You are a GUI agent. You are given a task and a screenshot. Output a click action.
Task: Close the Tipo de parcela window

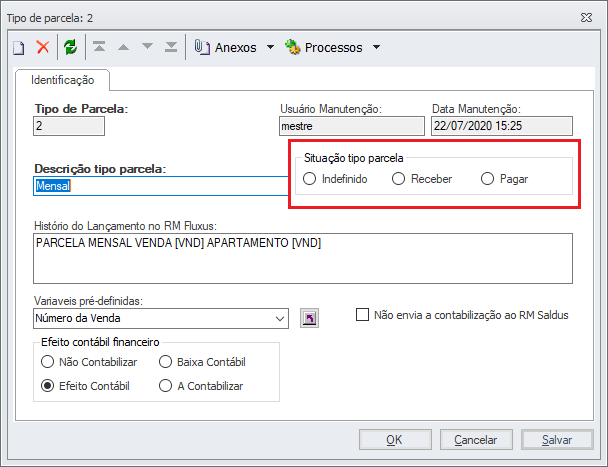click(x=586, y=17)
